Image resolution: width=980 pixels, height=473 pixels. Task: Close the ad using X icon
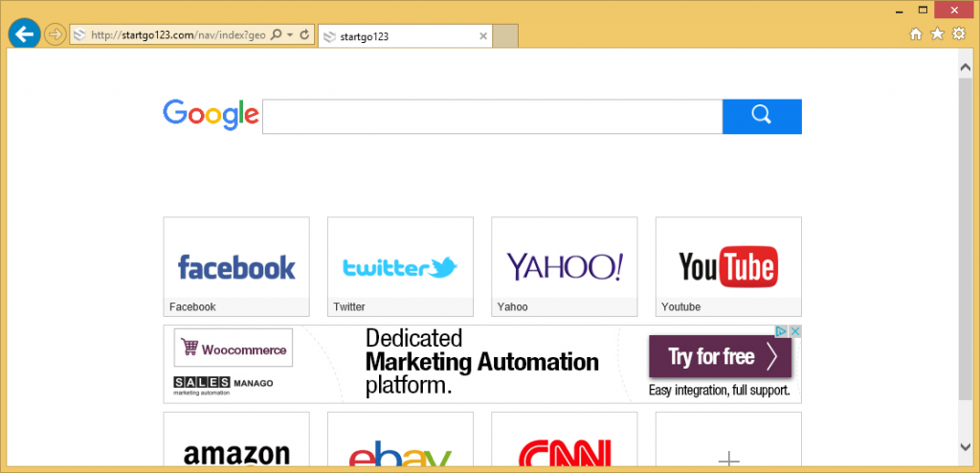point(794,331)
